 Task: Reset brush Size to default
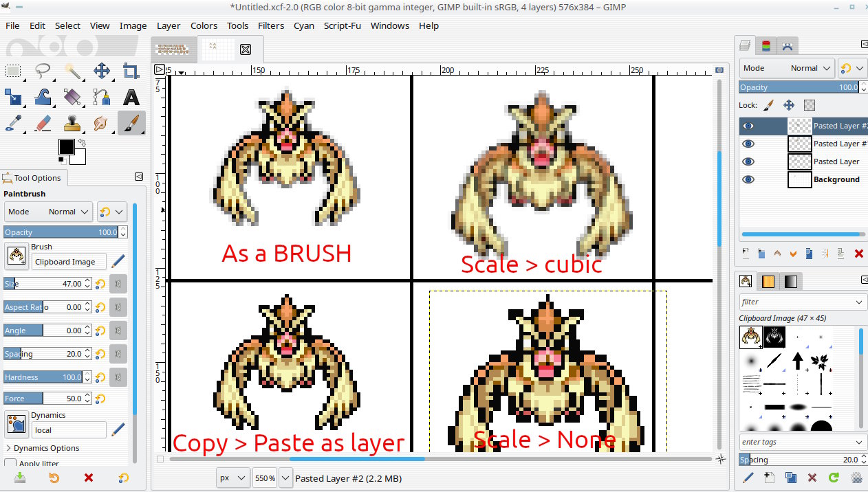(100, 284)
